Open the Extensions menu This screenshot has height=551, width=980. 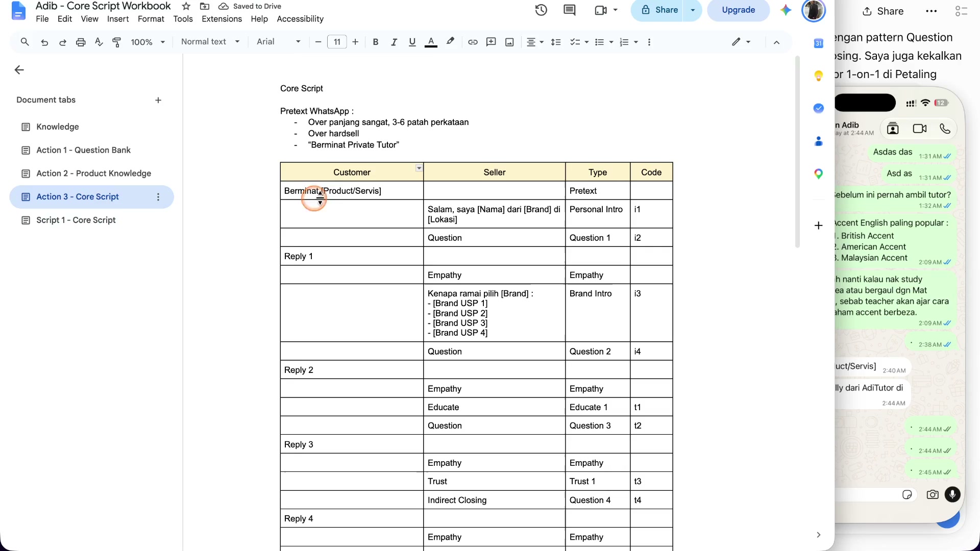(222, 19)
